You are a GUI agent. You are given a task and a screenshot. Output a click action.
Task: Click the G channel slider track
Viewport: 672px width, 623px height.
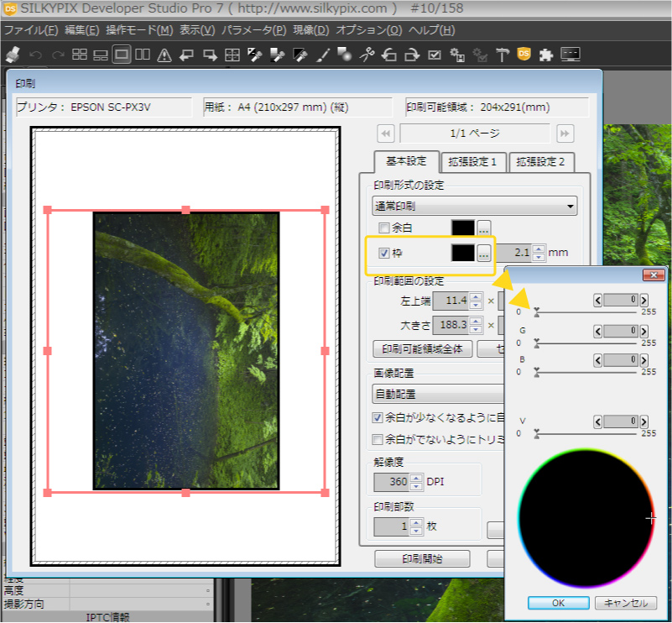586,344
